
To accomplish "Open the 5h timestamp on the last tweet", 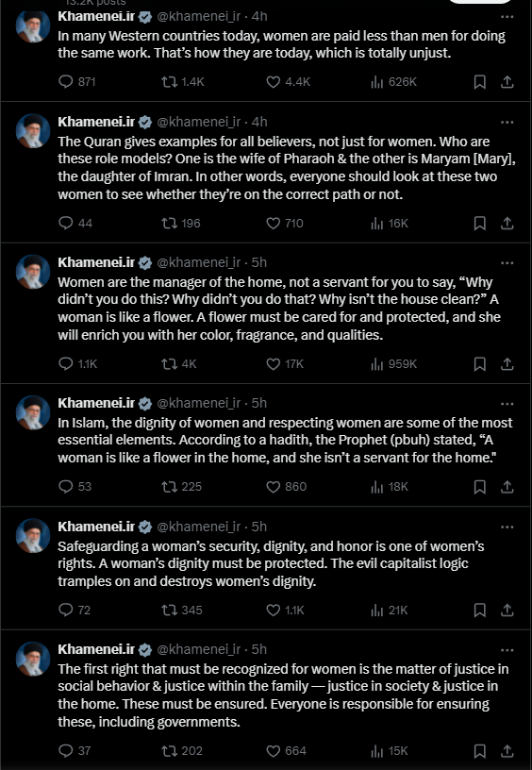I will click(x=259, y=649).
